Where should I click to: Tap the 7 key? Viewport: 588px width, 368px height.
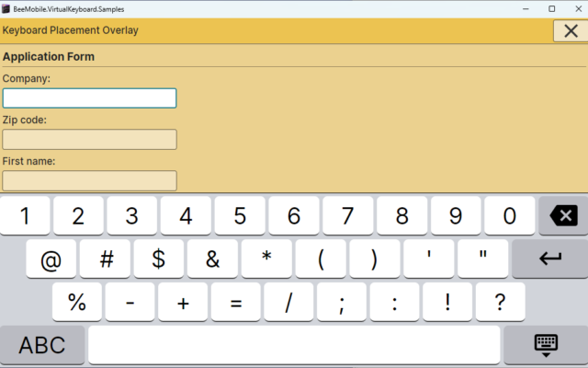[x=347, y=215]
